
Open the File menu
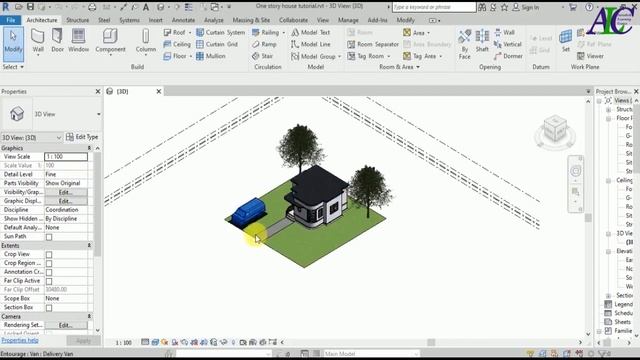11,20
